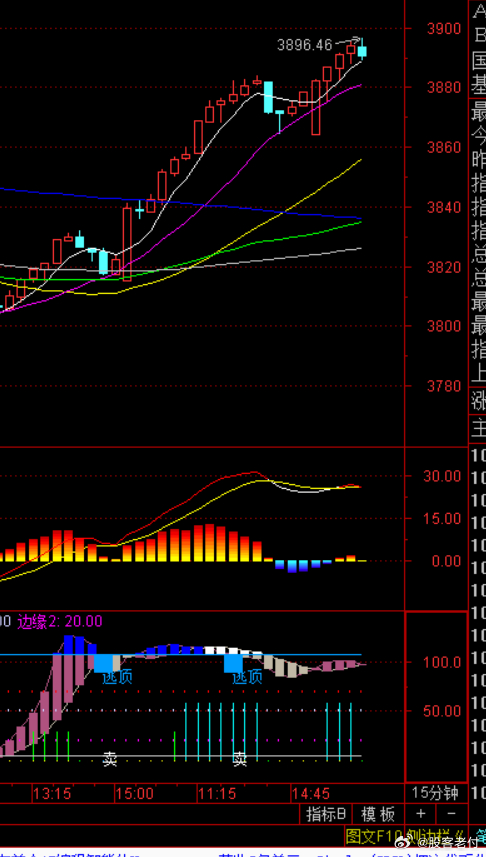Click the first 逃顶 signal marker

point(117,677)
